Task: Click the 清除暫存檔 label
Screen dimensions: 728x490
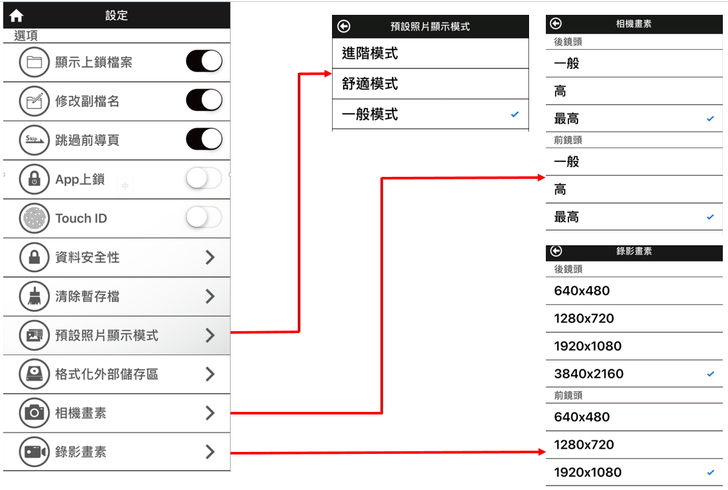Action: [87, 296]
